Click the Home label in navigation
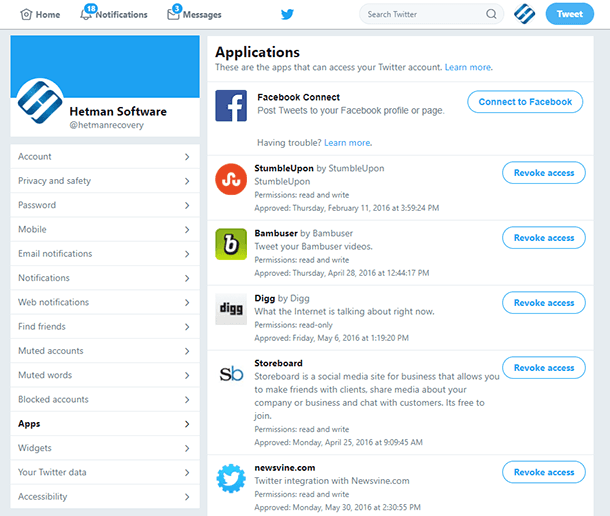The height and width of the screenshot is (516, 610). click(48, 15)
